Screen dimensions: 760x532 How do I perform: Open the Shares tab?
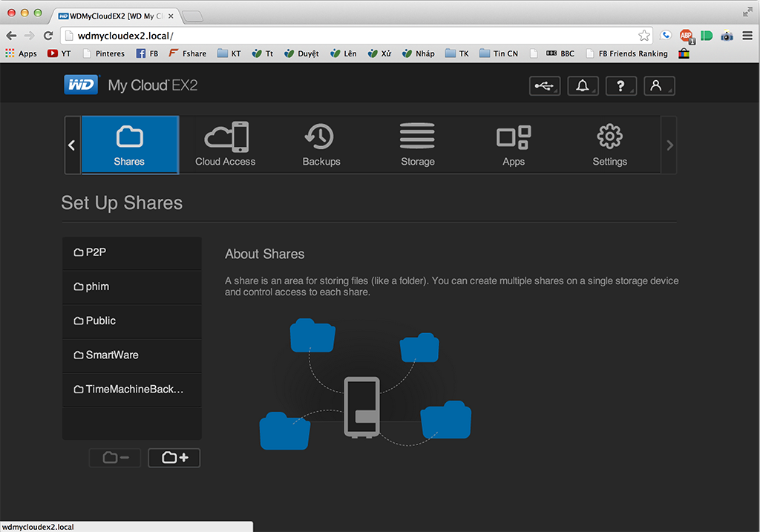130,145
